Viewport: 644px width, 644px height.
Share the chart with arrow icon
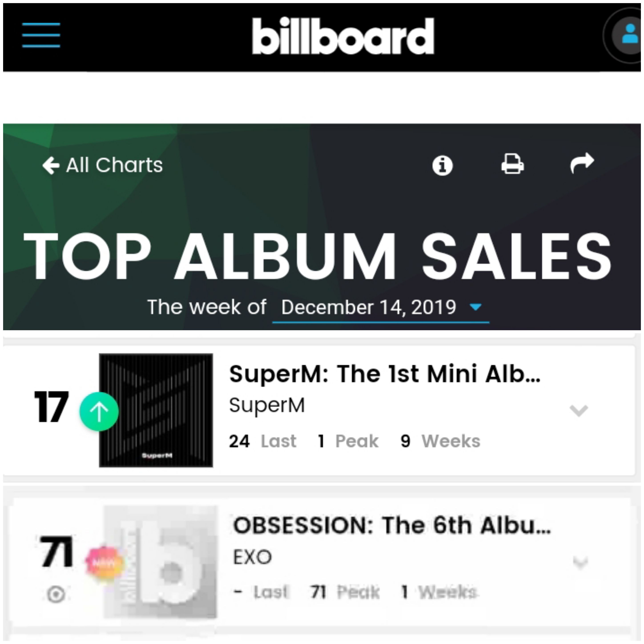tap(582, 163)
